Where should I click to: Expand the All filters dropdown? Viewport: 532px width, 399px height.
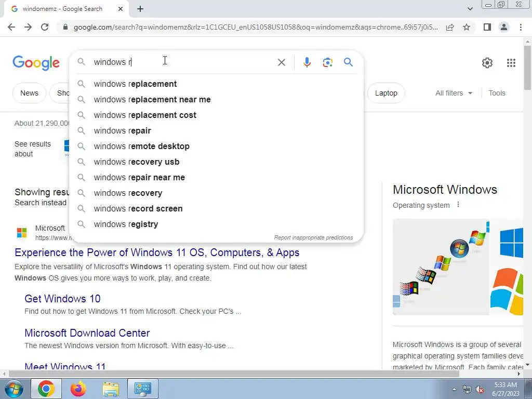454,93
